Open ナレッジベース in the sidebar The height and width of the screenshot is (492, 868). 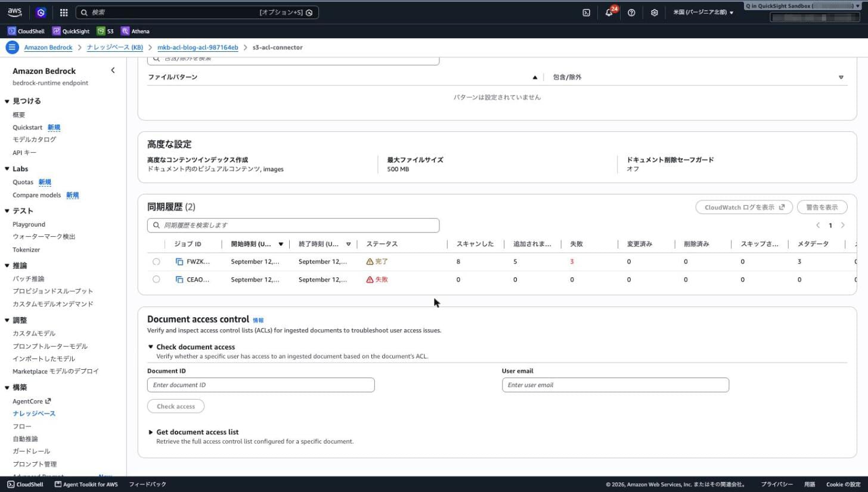coord(34,413)
